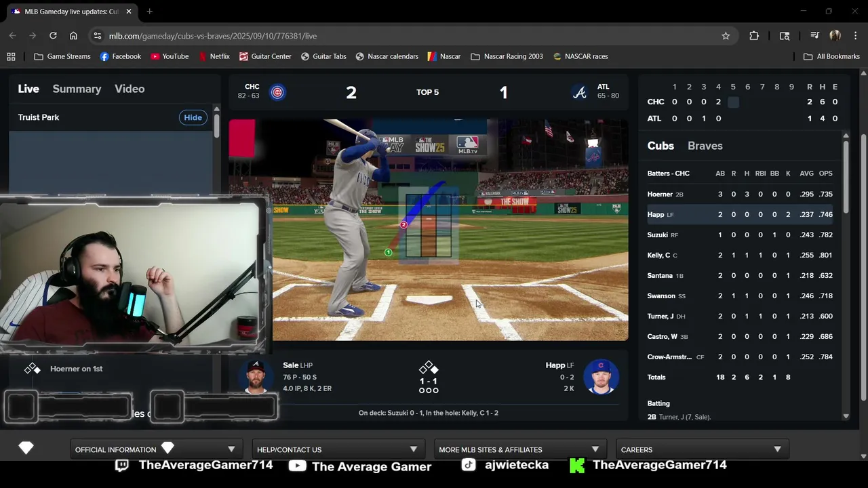Click the Totals row in batters table
The image size is (868, 488).
click(x=739, y=377)
